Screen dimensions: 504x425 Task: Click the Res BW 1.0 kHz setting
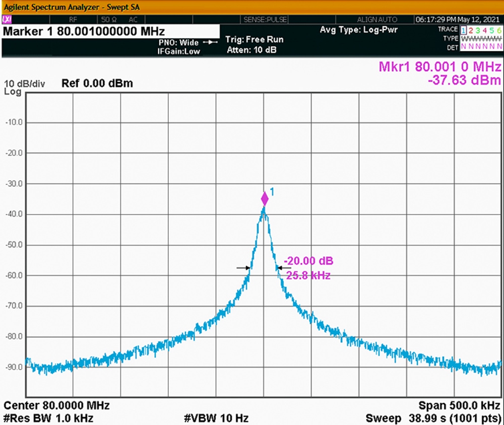(48, 418)
